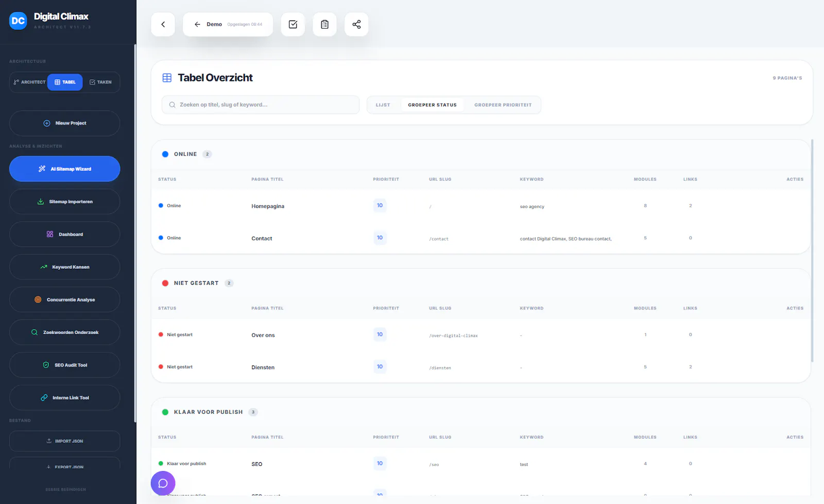Select Groepeer Prioriteit grouping
Viewport: 824px width, 504px height.
point(503,105)
